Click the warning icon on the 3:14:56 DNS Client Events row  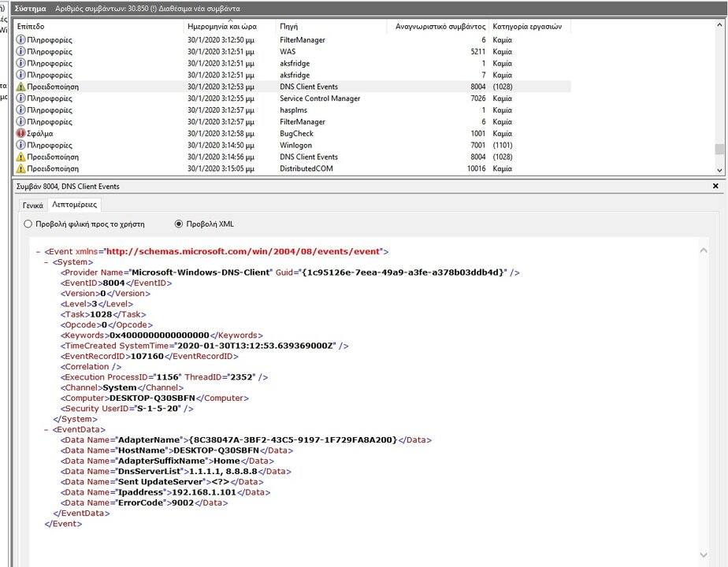click(20, 157)
